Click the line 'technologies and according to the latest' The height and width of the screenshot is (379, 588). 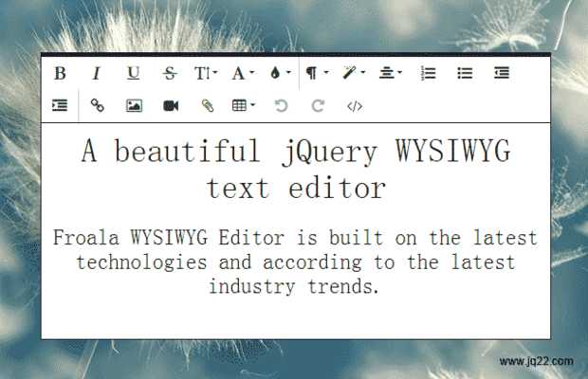[296, 262]
